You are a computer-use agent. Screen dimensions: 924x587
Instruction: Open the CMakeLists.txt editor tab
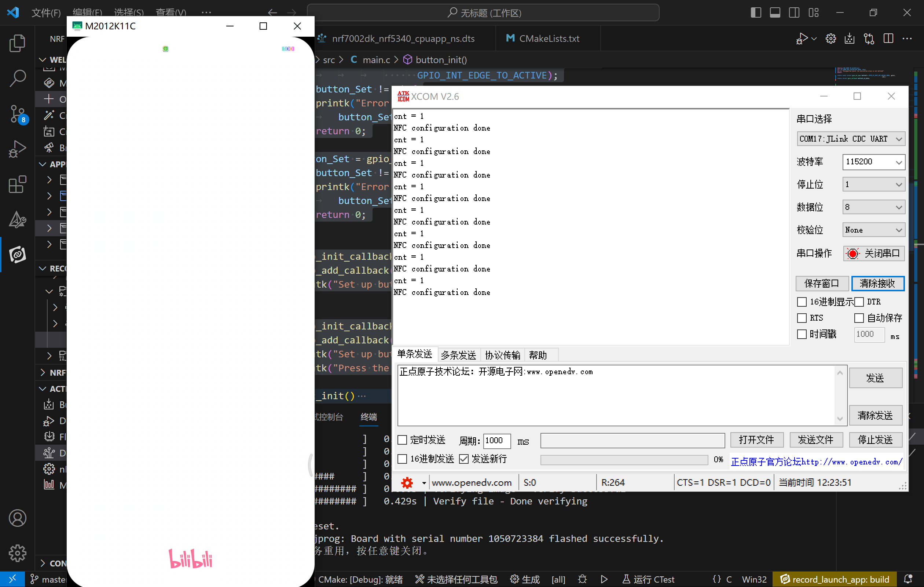tap(548, 39)
